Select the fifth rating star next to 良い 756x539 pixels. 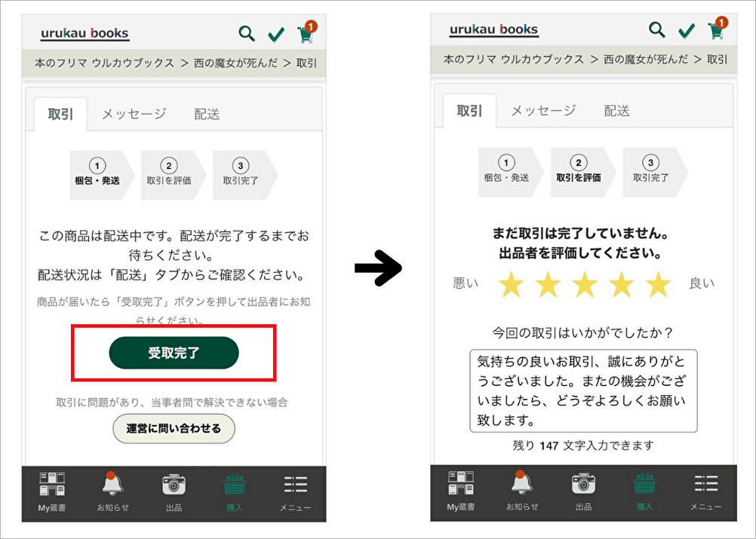pos(659,285)
